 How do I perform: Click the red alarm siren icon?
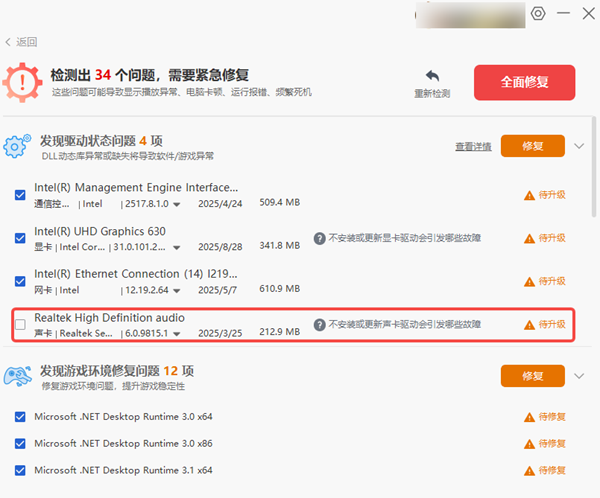21,81
